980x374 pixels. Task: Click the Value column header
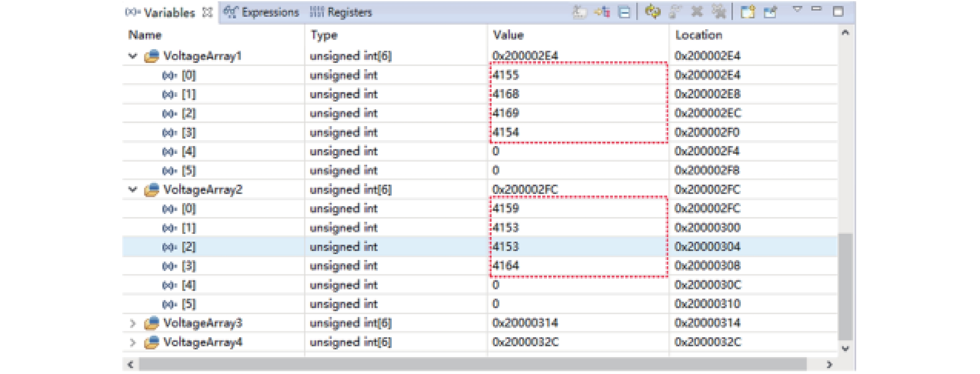tap(508, 35)
